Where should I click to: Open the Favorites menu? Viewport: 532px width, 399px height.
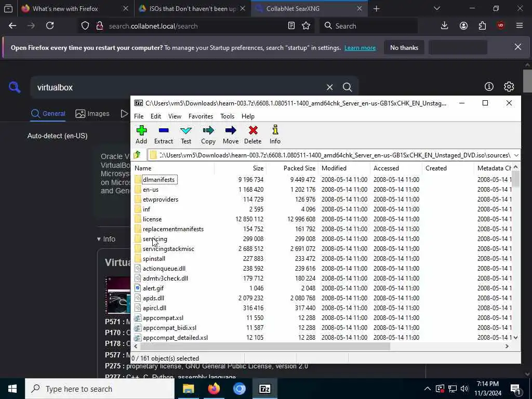201,116
